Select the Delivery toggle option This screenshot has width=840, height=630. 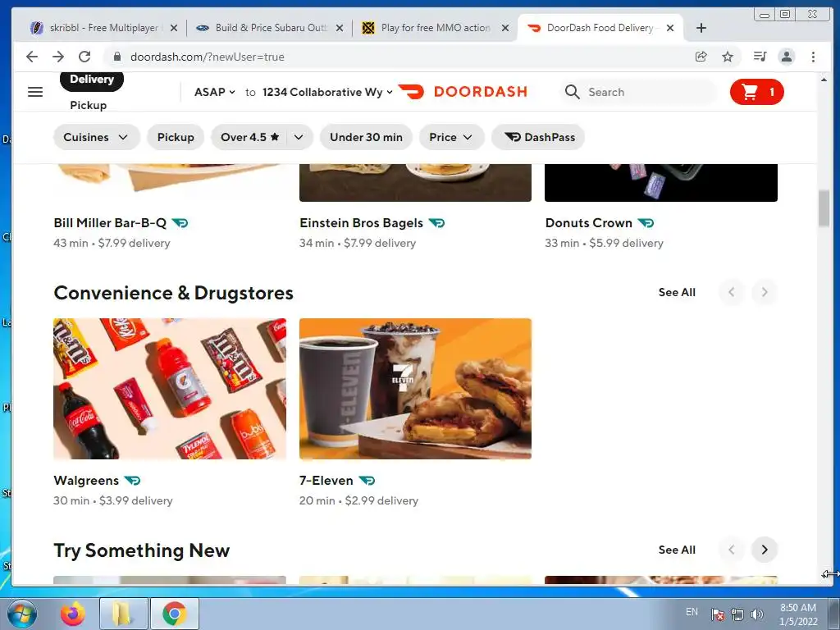[92, 80]
